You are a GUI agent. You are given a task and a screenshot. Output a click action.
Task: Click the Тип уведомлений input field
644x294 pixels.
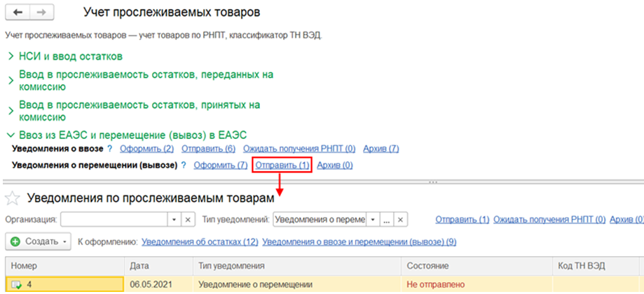tap(320, 220)
